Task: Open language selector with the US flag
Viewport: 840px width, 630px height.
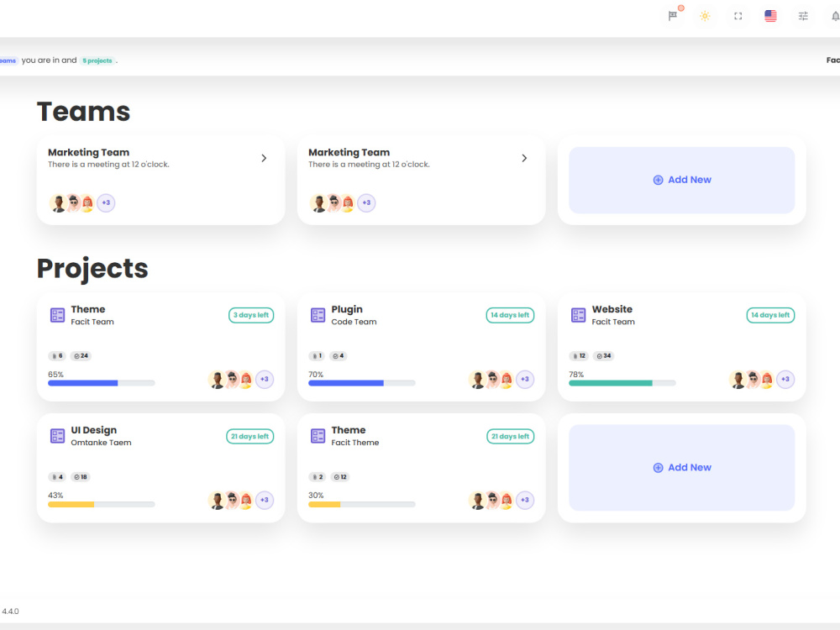Action: 770,16
